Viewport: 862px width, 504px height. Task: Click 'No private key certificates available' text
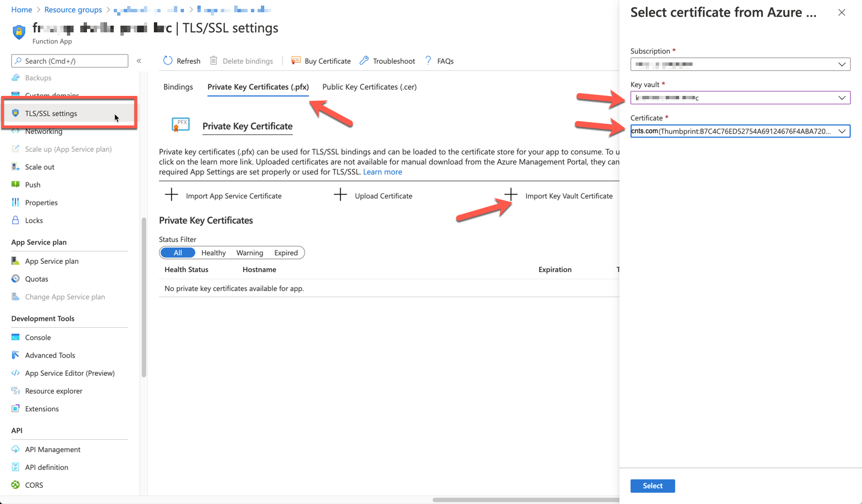click(x=234, y=288)
